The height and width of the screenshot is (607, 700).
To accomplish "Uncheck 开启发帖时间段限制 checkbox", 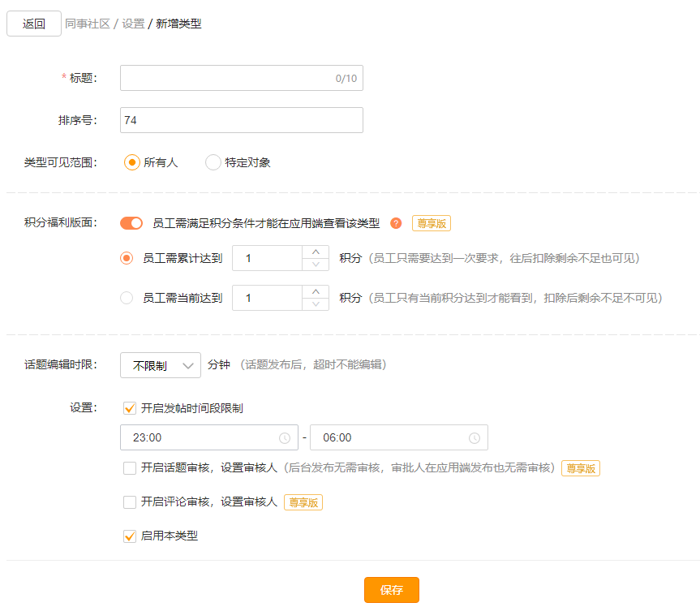I will pos(130,408).
